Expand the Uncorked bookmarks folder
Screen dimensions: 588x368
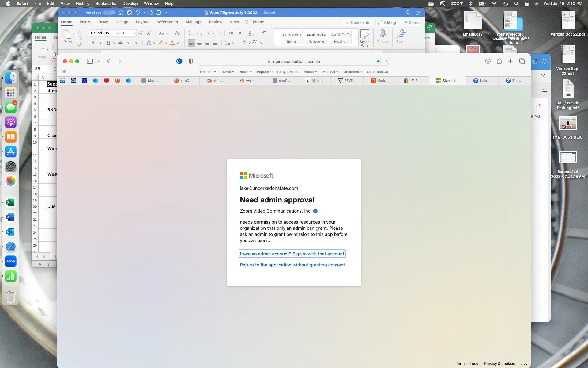(353, 72)
